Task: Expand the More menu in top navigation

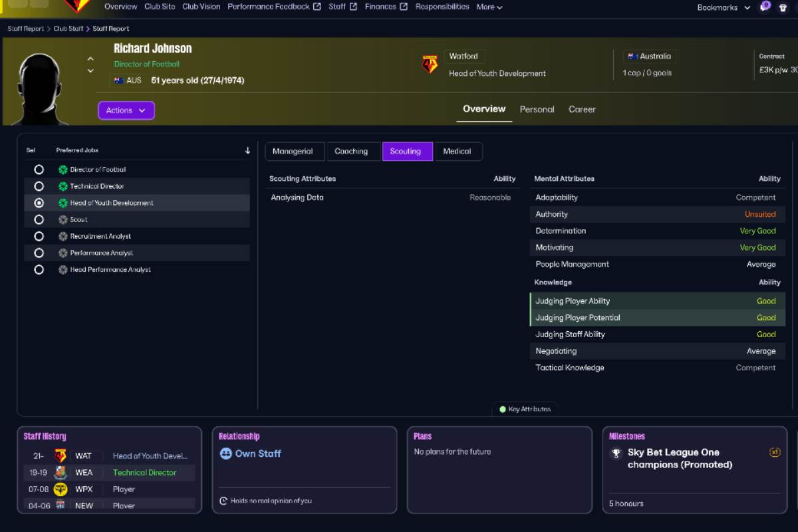Action: pos(489,7)
